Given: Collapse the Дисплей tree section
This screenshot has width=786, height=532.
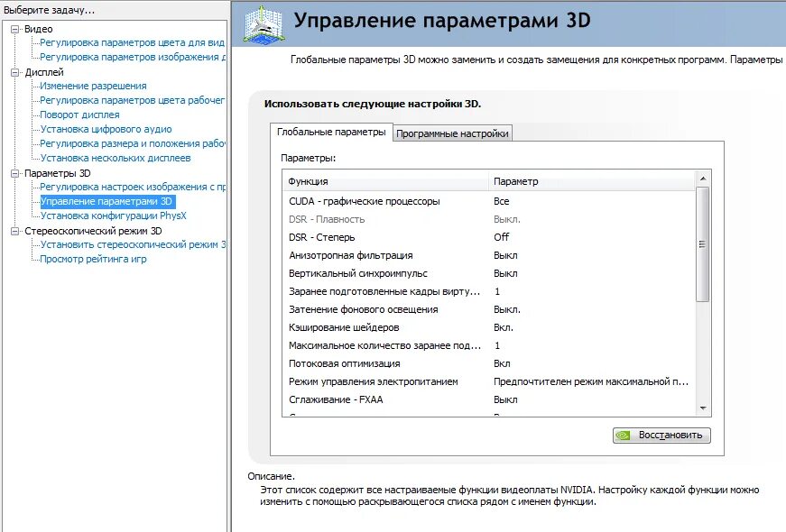Looking at the screenshot, I should click(x=15, y=73).
